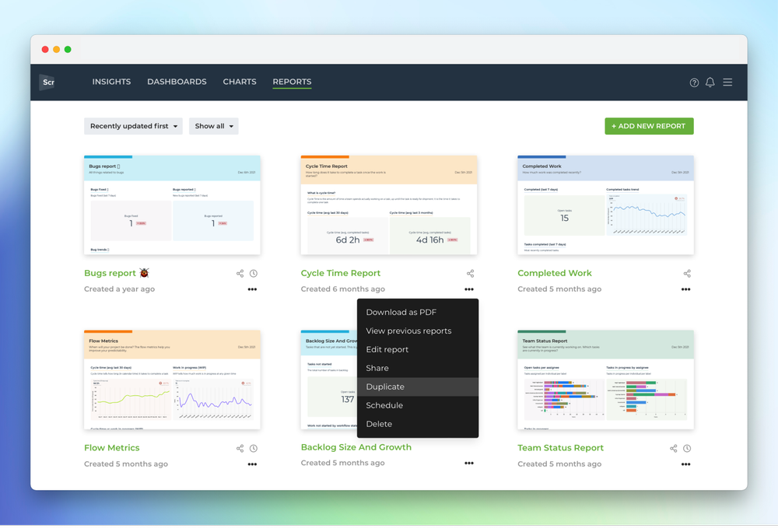The width and height of the screenshot is (778, 532).
Task: Open more options for Bugs report
Action: [252, 289]
